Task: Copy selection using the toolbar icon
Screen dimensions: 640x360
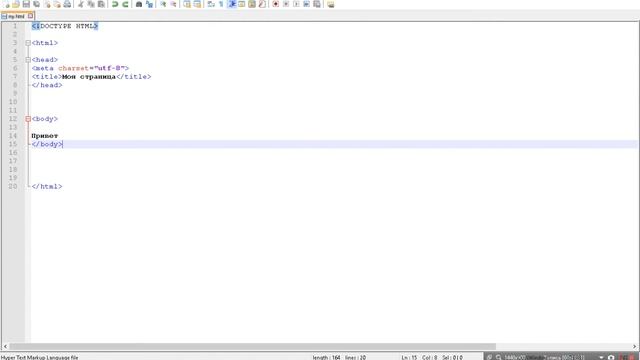Action: pyautogui.click(x=91, y=4)
